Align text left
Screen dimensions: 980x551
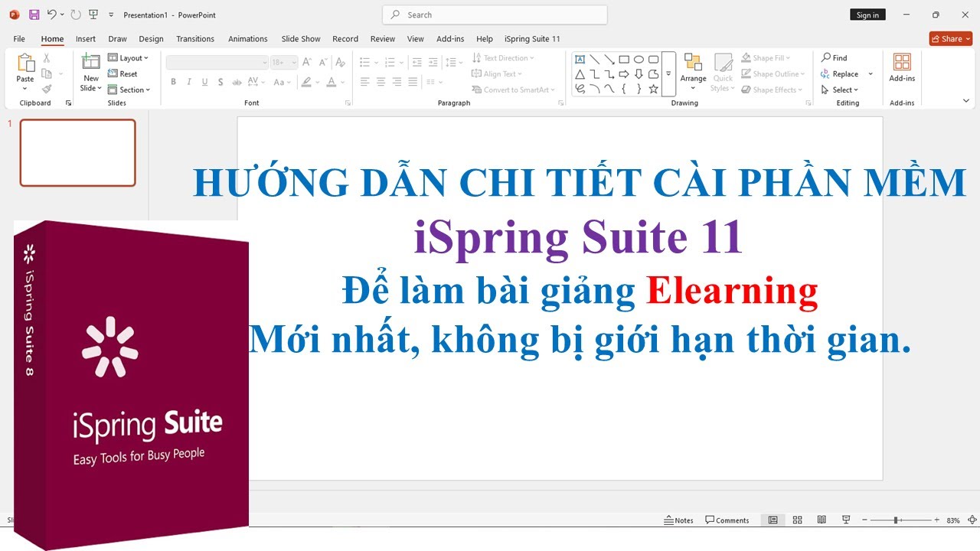point(364,82)
